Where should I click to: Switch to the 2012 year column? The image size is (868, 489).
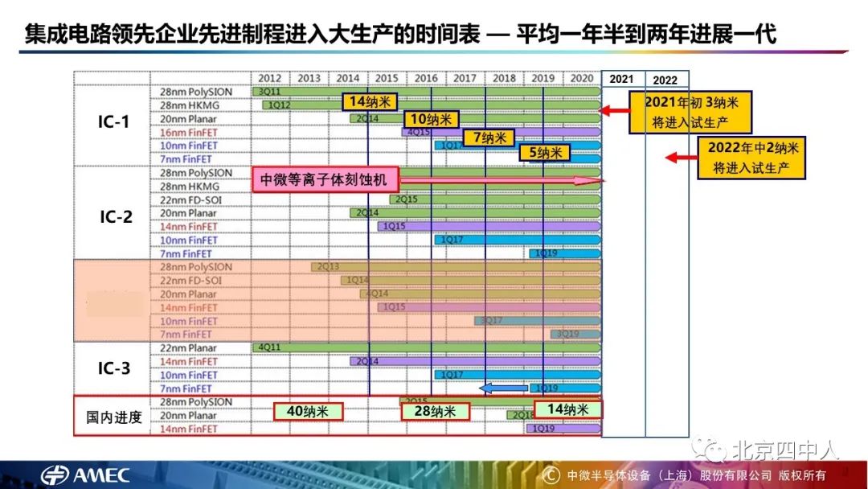tap(269, 79)
